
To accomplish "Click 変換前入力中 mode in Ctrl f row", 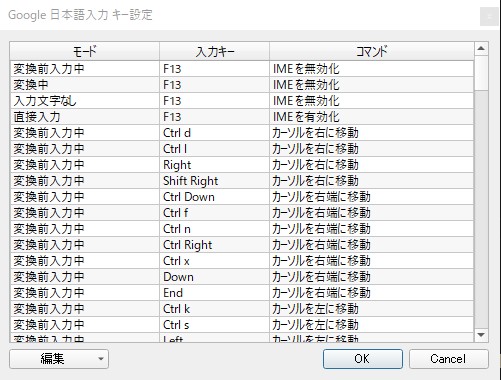I will pyautogui.click(x=85, y=213).
